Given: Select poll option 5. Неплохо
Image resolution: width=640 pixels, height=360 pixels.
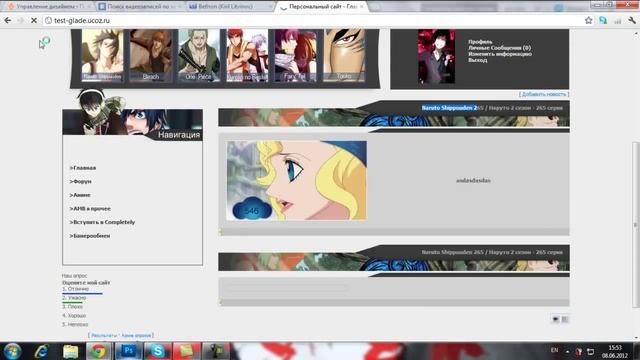Looking at the screenshot, I should click(75, 324).
